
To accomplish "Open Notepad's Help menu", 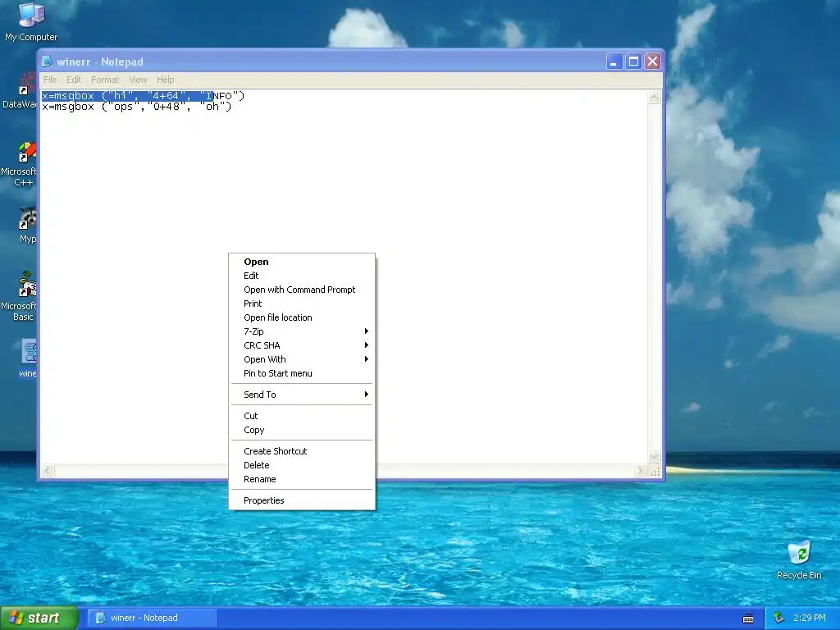I will coord(166,80).
